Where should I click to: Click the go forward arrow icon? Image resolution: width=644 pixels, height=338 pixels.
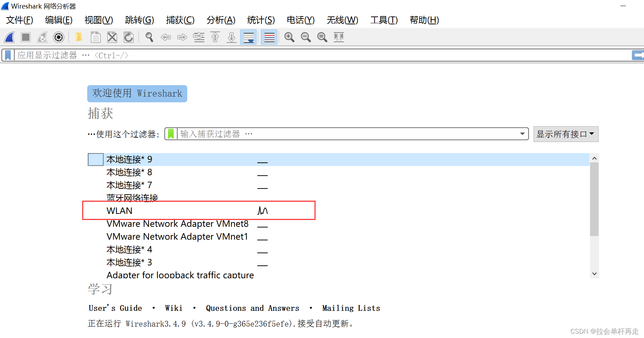pos(182,37)
